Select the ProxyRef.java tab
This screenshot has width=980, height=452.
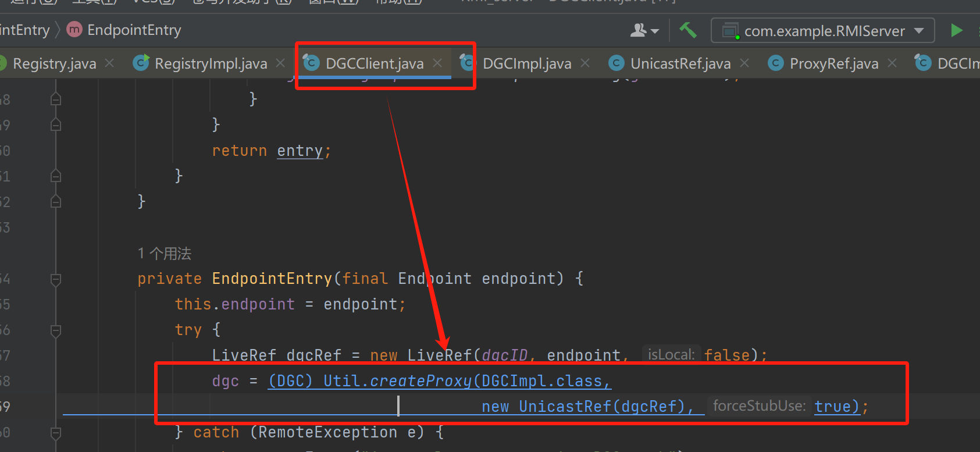[833, 63]
